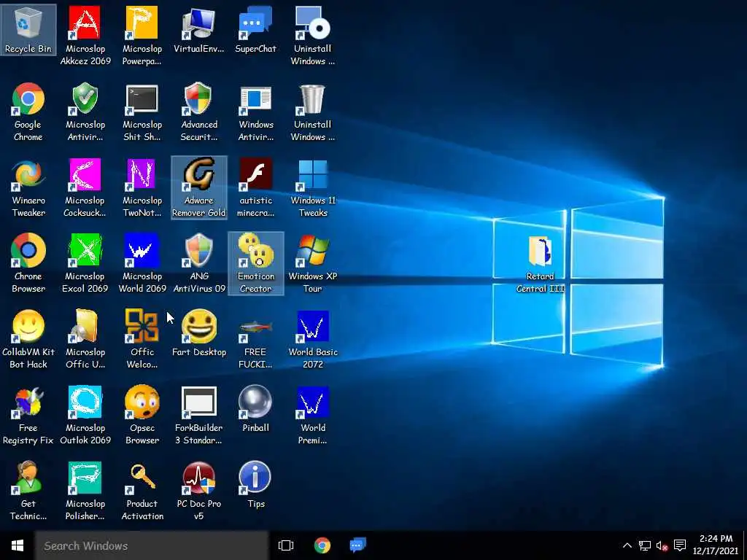Click the Windows XP Tour icon
The height and width of the screenshot is (560, 747).
point(312,263)
